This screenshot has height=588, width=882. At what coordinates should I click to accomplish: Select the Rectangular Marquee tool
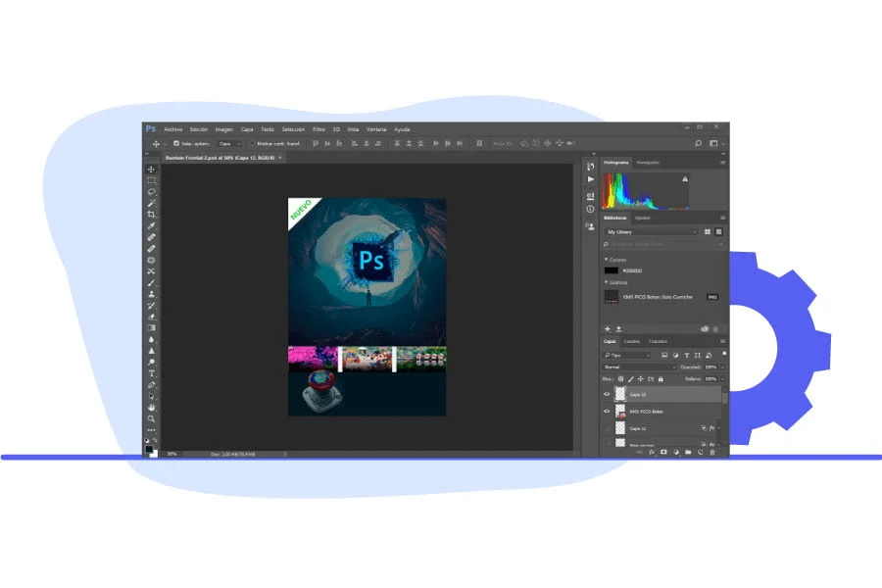151,180
